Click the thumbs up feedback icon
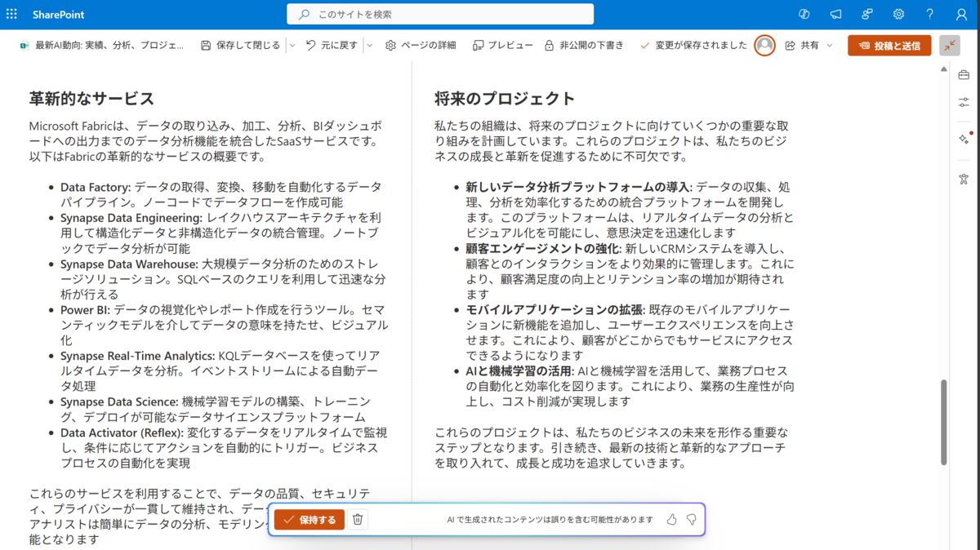Viewport: 980px width, 550px height. point(671,520)
